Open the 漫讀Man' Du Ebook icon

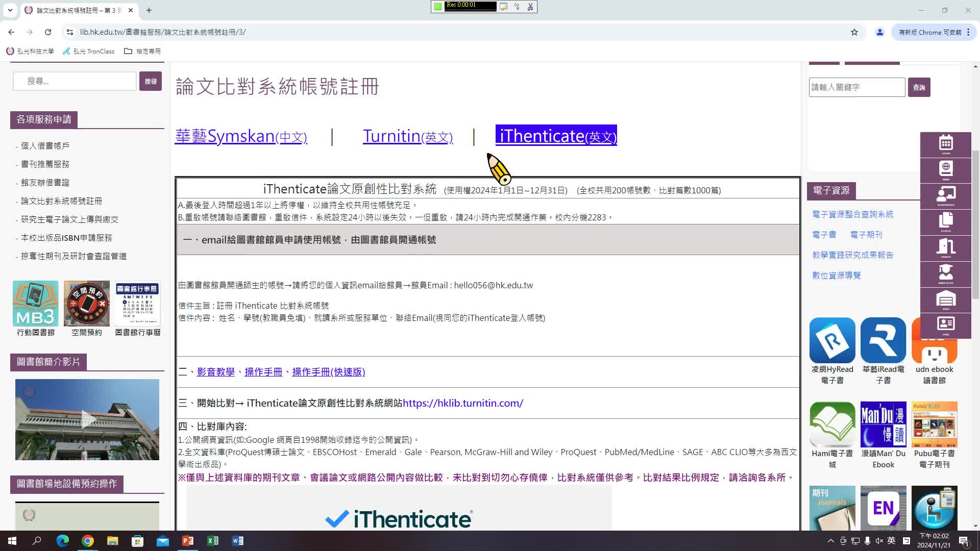883,424
